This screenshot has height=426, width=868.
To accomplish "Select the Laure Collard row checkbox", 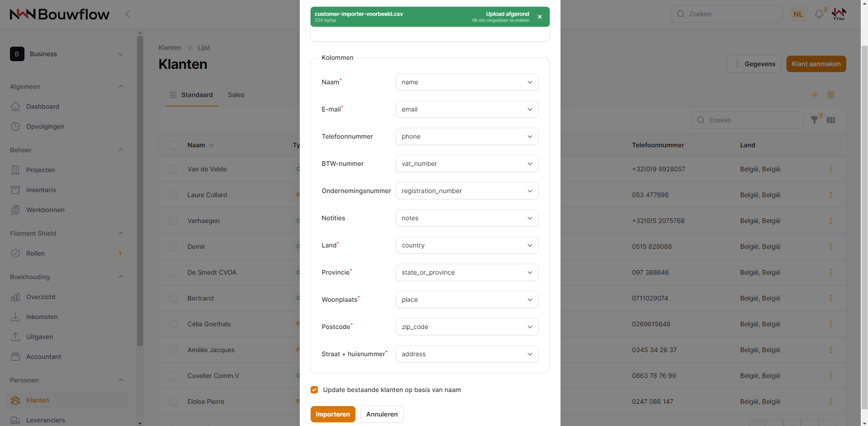I will coord(173,195).
